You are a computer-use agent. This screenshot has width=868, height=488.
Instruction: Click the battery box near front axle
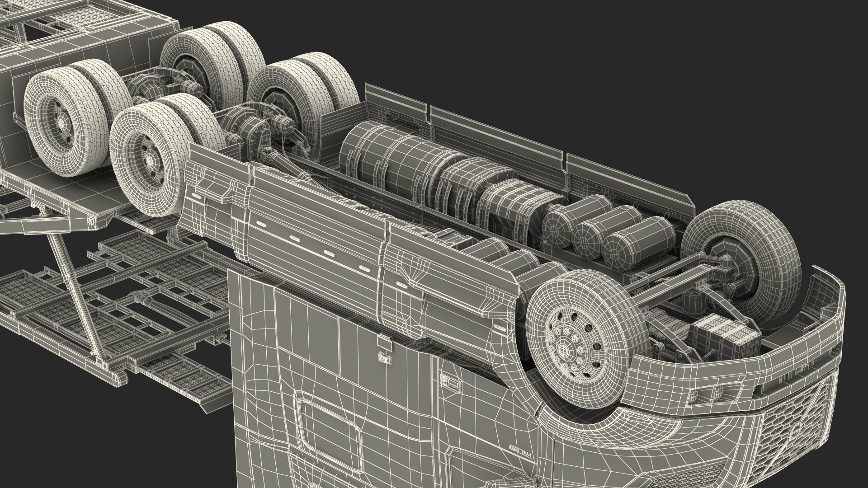(x=723, y=334)
